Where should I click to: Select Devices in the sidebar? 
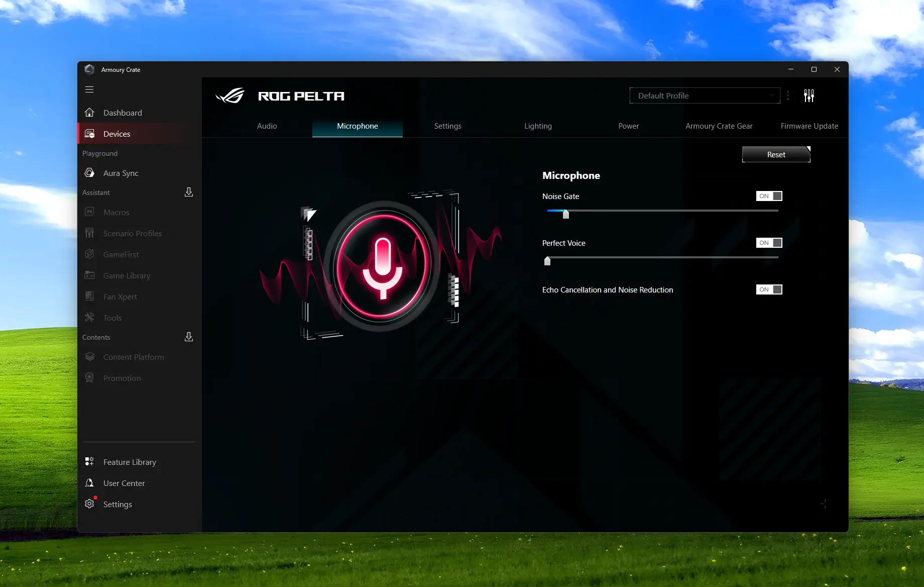pyautogui.click(x=117, y=134)
